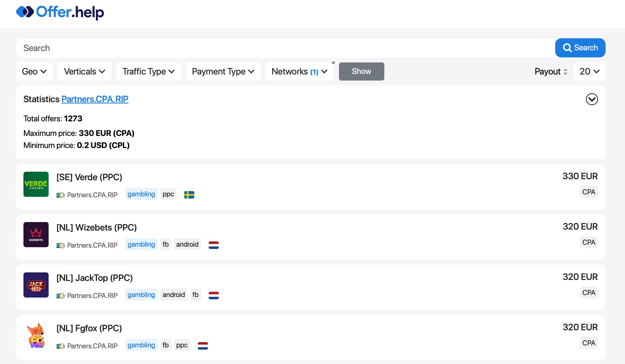Select the fb tag in the Fgfox row
The height and width of the screenshot is (364, 625).
pos(166,345)
